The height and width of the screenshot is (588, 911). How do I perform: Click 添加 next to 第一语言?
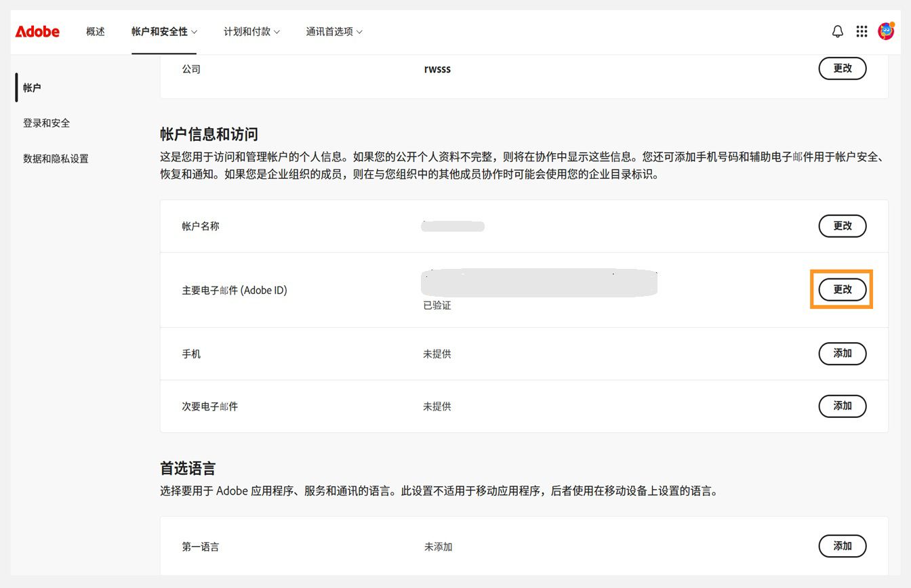point(842,546)
